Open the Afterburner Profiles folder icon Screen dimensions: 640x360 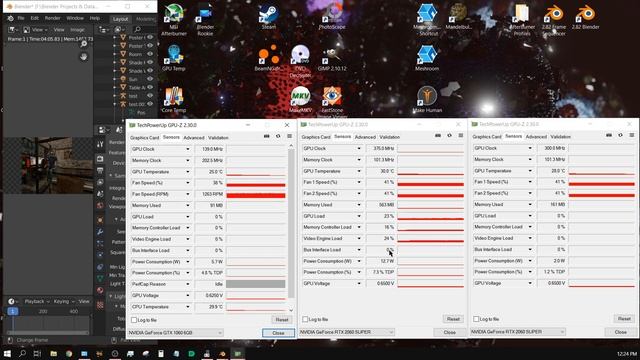tap(522, 19)
